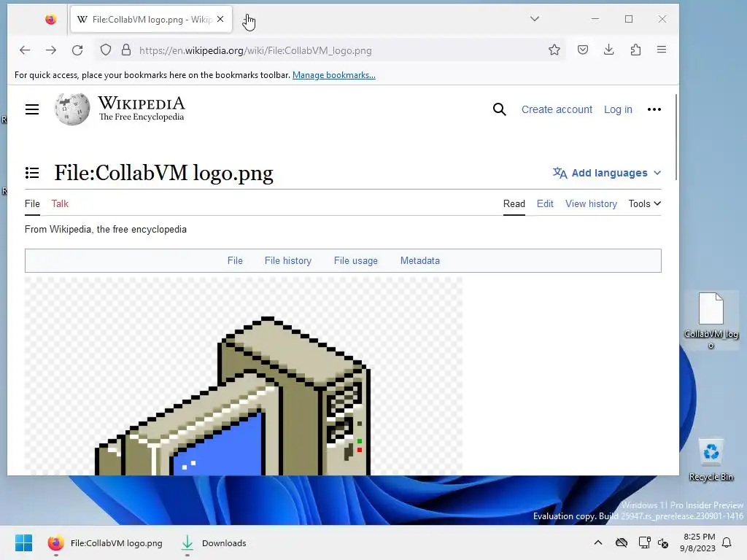The height and width of the screenshot is (560, 747).
Task: Expand the list all tabs chevron
Action: point(535,19)
